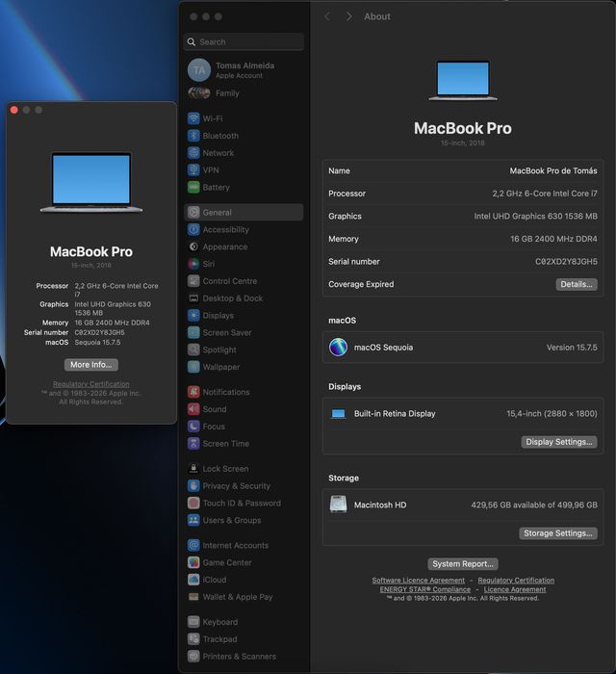This screenshot has width=616, height=674.
Task: Open Display Settings… button
Action: (559, 442)
